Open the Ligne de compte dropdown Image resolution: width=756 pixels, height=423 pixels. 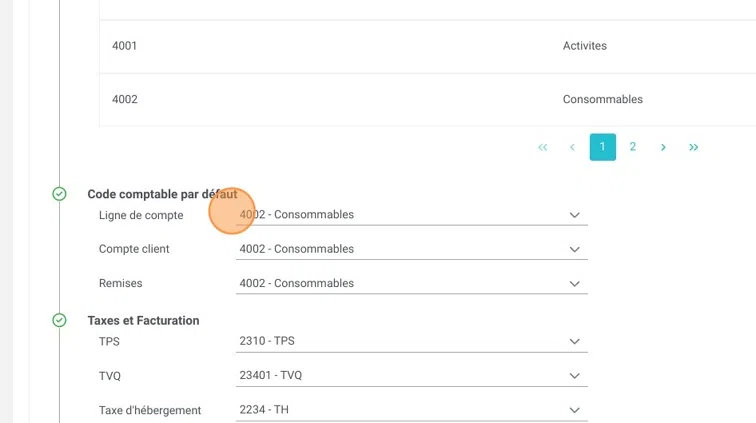411,215
